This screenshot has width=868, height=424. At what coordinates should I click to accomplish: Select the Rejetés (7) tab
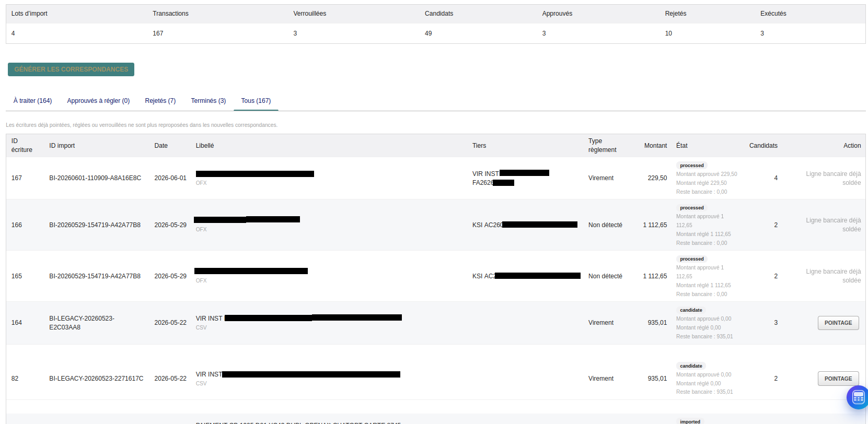[160, 101]
